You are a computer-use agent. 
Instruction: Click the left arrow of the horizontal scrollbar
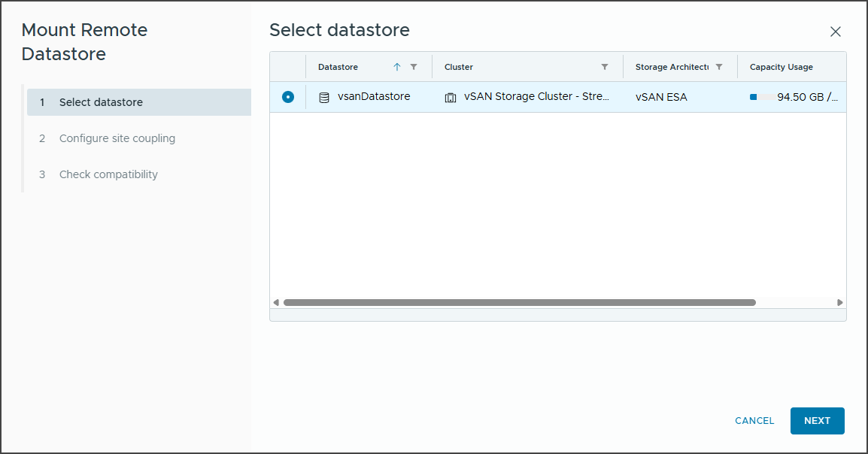click(275, 301)
